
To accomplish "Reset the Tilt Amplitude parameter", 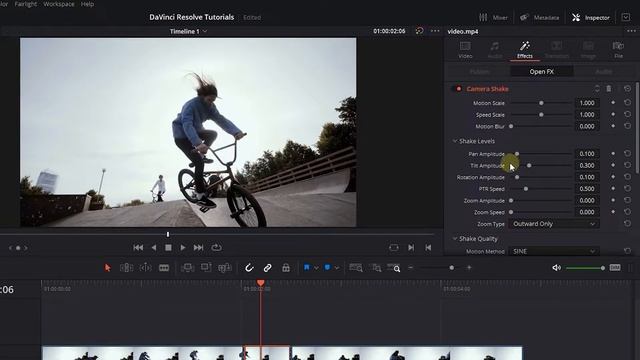I will pyautogui.click(x=627, y=165).
